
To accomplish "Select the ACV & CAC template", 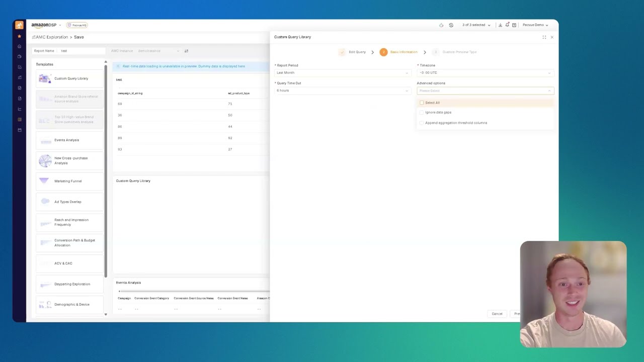I will [69, 263].
